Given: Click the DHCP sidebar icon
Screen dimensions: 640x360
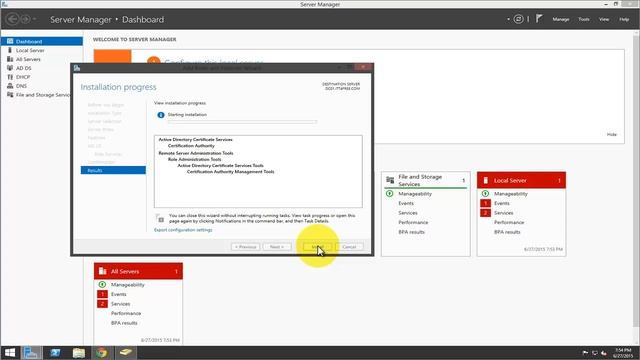Looking at the screenshot, I should pyautogui.click(x=10, y=77).
